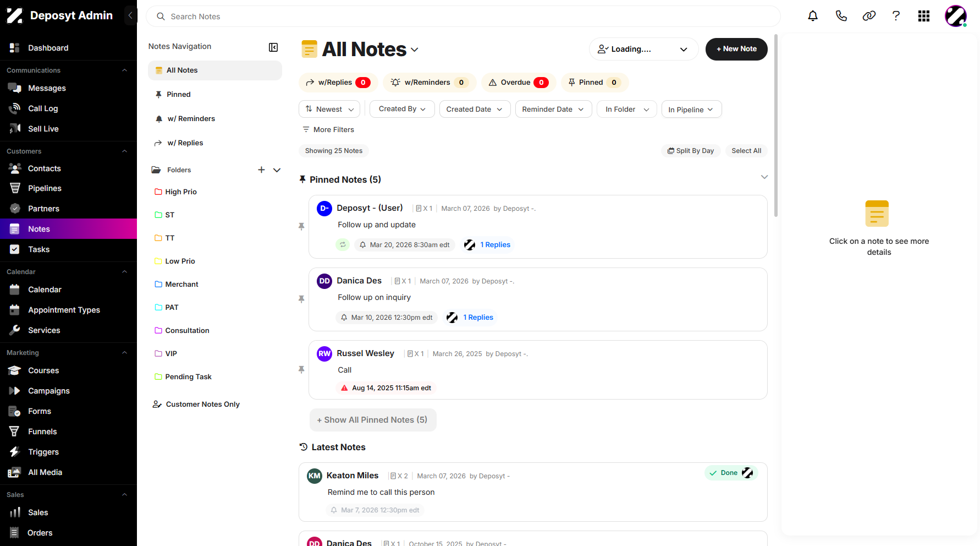Viewport: 980px width, 546px height.
Task: Toggle the w/Reminders filter chip
Action: [x=431, y=83]
